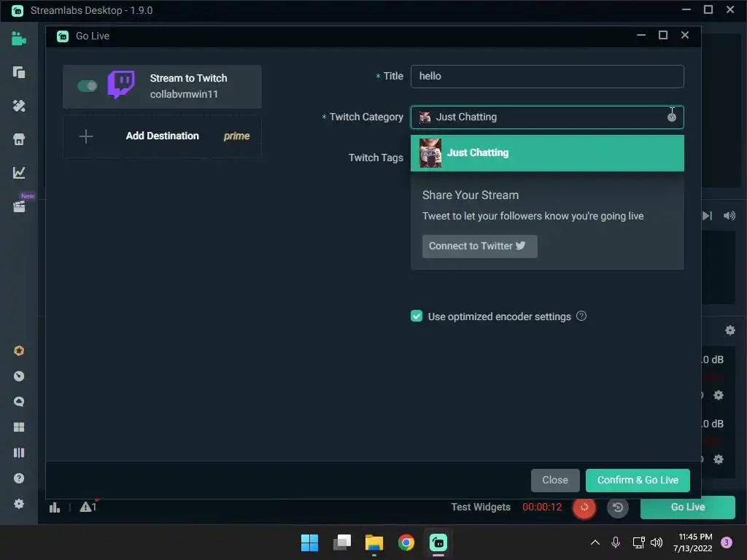
Task: Open the Dashboard analytics chart icon
Action: (x=18, y=172)
